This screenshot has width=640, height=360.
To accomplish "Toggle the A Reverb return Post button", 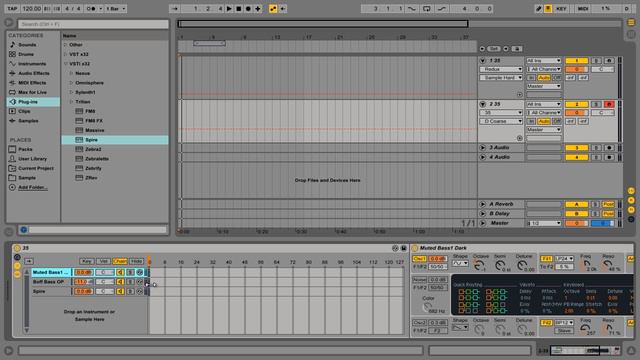I will pos(608,204).
